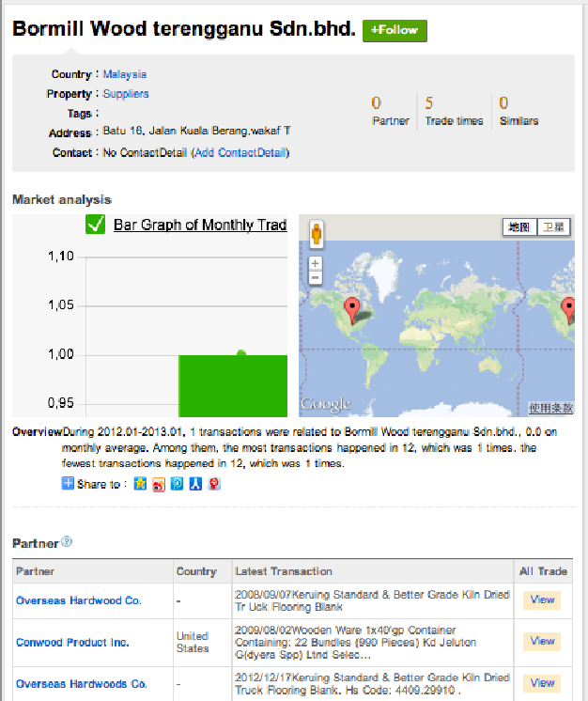
Task: Click the red map marker over North America
Action: (352, 311)
